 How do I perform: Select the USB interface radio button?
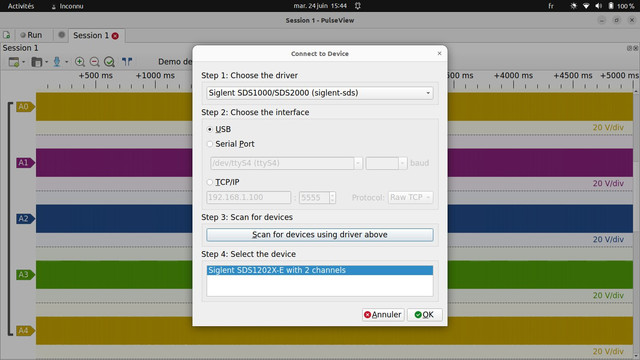click(210, 129)
